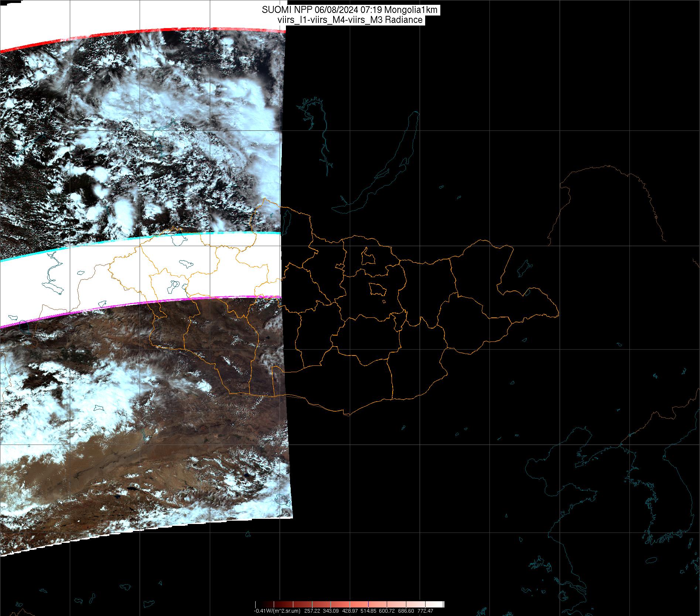Click the radiance colorbar at the bottom
Viewport: 700px width, 616px height.
[x=349, y=604]
